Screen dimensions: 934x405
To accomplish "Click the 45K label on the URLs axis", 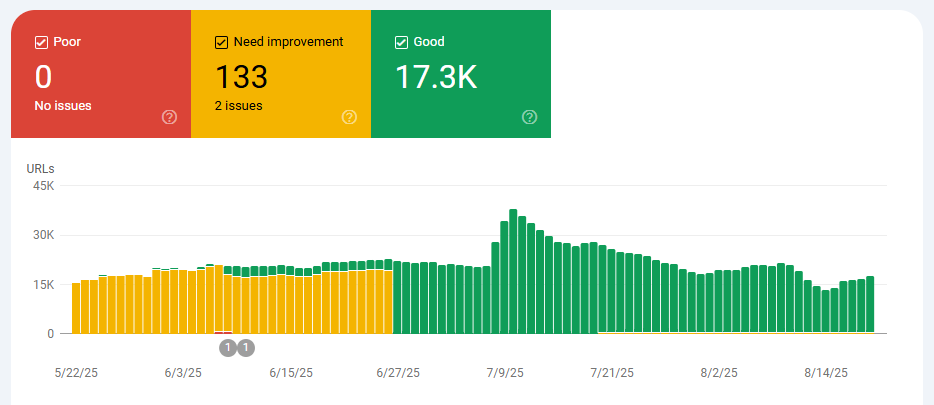I will [x=42, y=186].
